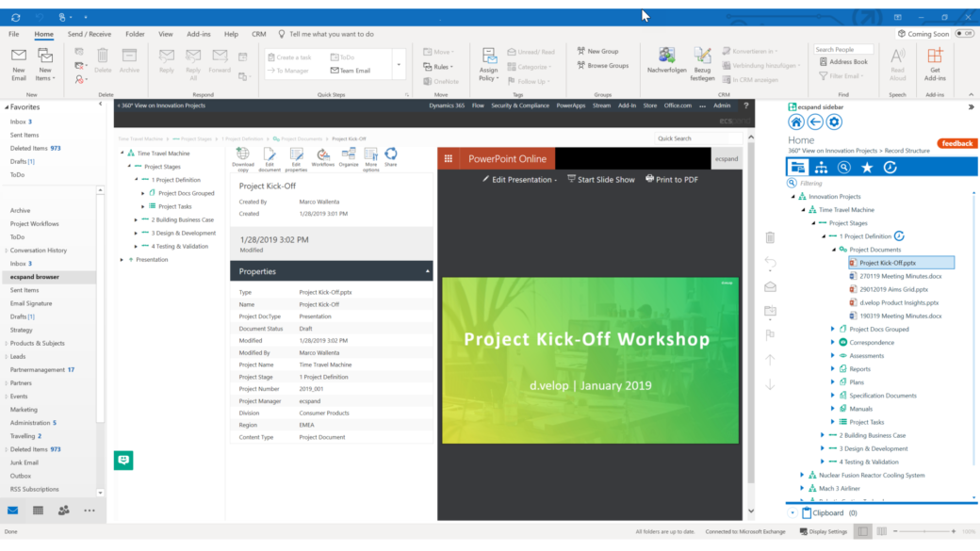Select the sidebar history clock icon

tap(890, 168)
